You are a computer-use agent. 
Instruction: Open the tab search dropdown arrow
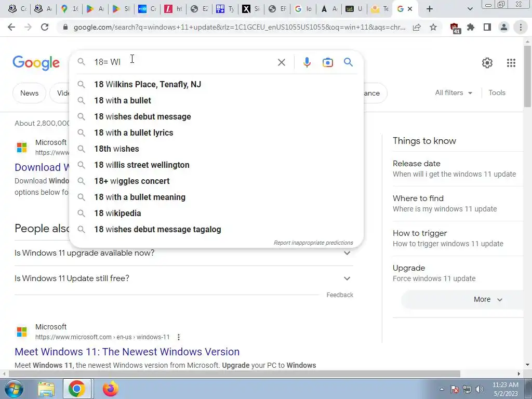[470, 9]
